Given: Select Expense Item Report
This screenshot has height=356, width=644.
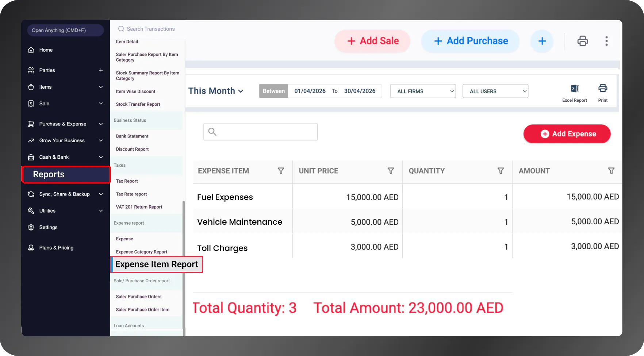Looking at the screenshot, I should pos(157,264).
